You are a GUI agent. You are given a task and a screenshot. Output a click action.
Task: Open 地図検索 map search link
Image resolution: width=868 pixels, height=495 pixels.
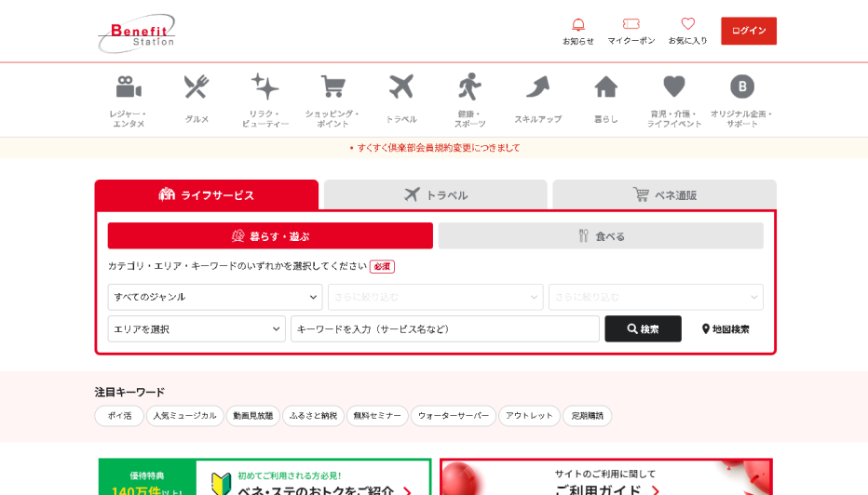[x=726, y=328]
